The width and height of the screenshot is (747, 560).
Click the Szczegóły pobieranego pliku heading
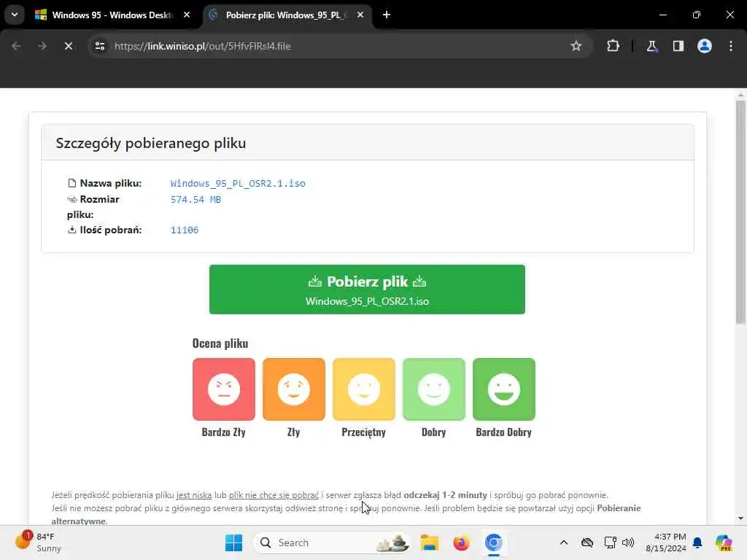coord(150,143)
